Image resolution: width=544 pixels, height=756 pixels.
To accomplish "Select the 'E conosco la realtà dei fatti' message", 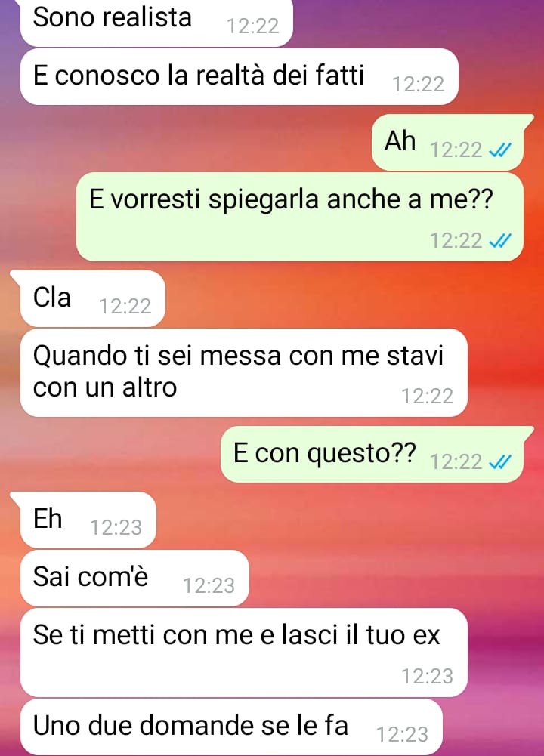I will pyautogui.click(x=240, y=77).
